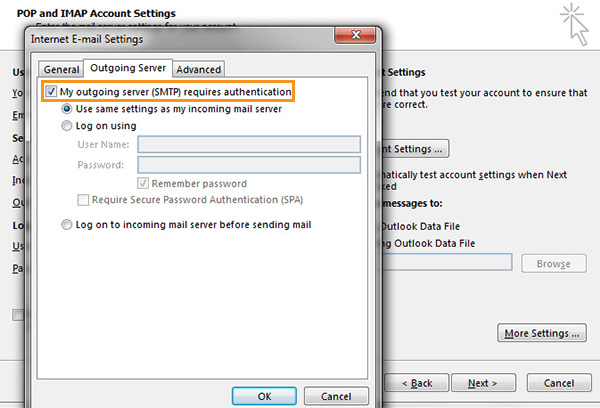Uncheck My outgoing server requires authentication
This screenshot has width=600, height=408.
tap(51, 91)
